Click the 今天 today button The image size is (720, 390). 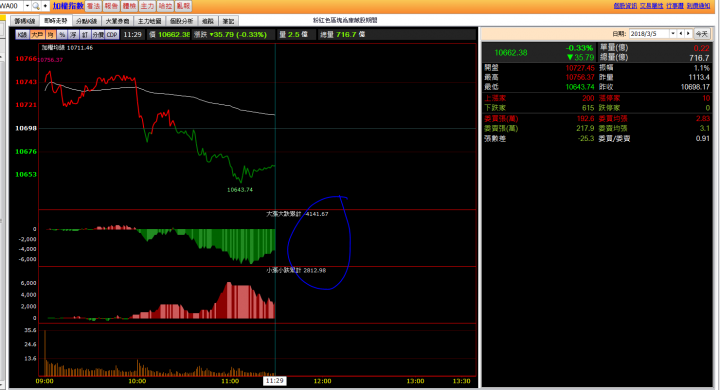pyautogui.click(x=702, y=34)
